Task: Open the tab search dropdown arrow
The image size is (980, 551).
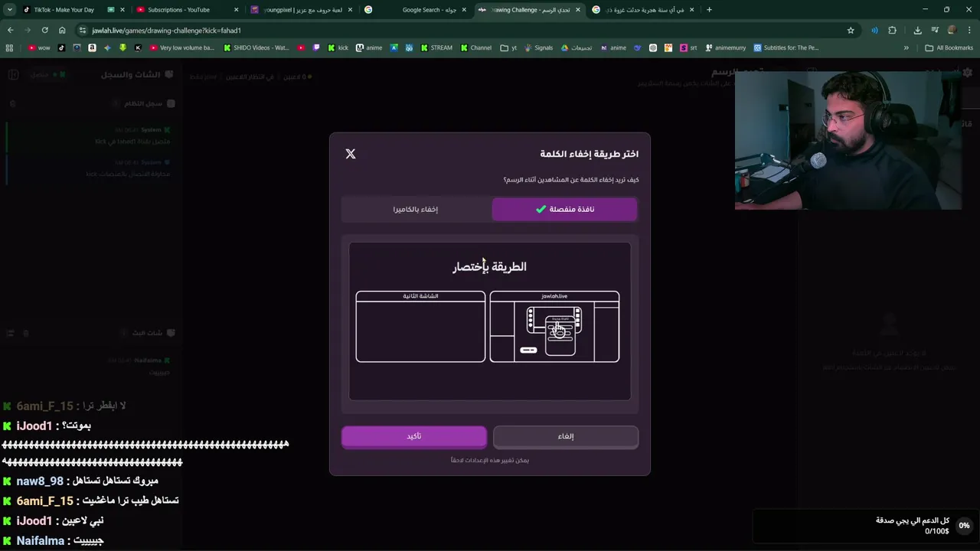Action: (x=10, y=10)
